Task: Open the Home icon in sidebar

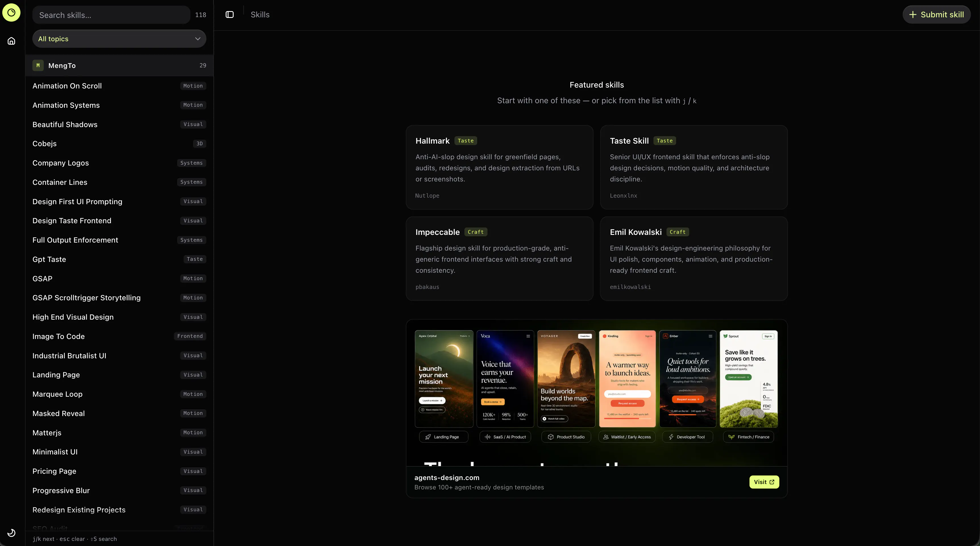Action: [11, 41]
